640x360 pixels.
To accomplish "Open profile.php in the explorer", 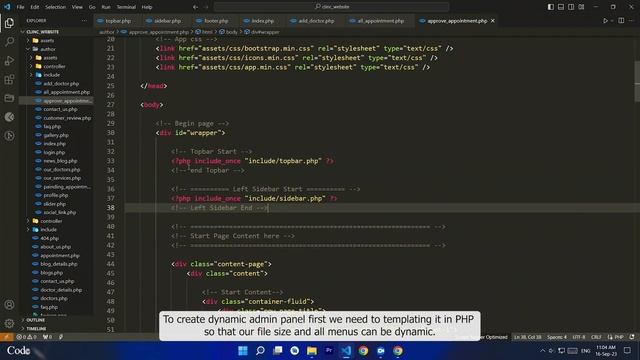I will (56, 195).
